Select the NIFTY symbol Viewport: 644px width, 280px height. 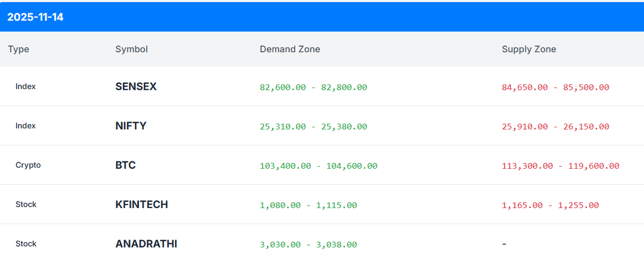click(131, 126)
